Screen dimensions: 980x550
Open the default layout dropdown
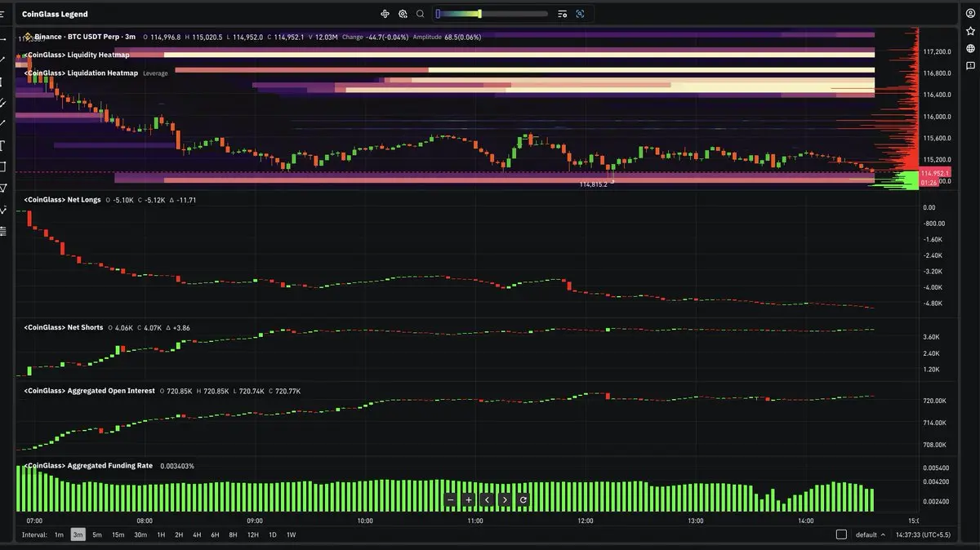click(x=870, y=534)
